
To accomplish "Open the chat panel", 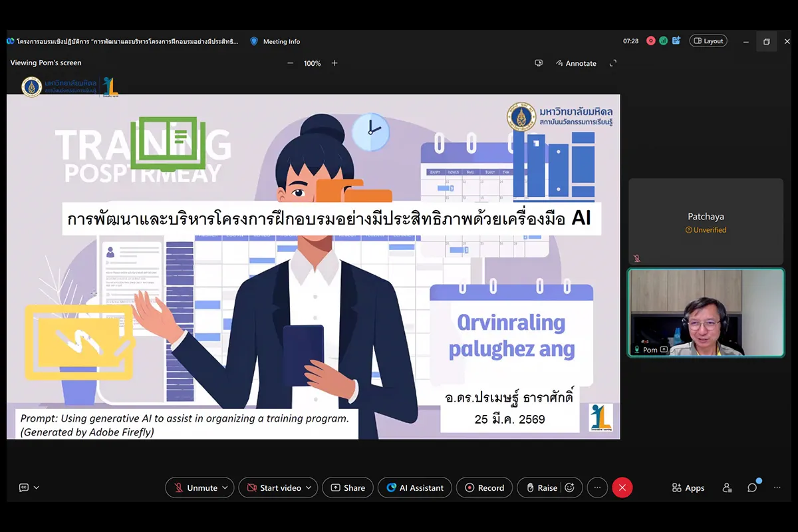I will click(x=752, y=487).
